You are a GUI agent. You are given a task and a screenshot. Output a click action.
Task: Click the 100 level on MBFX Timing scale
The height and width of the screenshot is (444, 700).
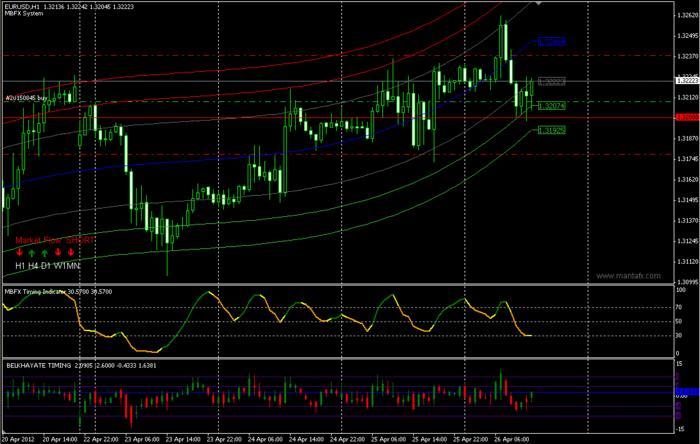[681, 290]
